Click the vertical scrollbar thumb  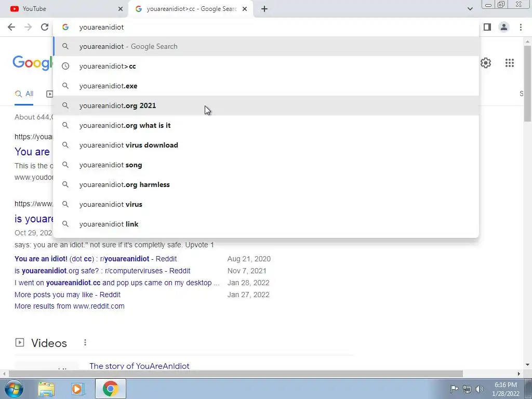[527, 83]
